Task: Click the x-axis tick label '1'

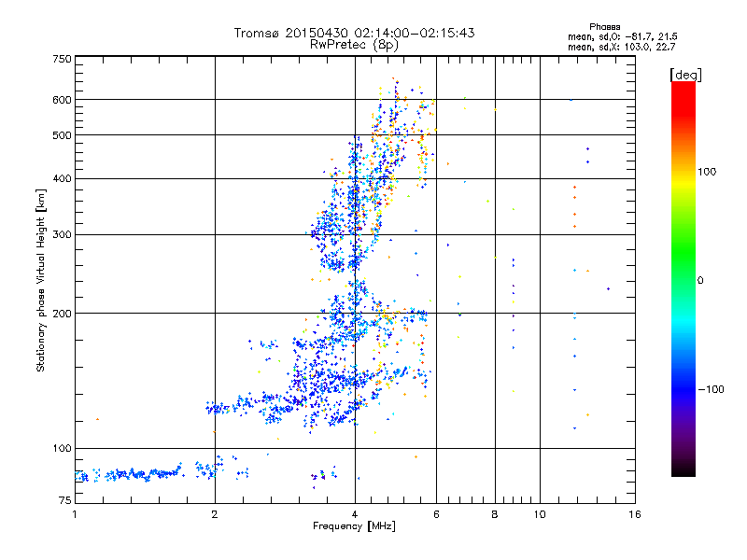Action: pyautogui.click(x=75, y=514)
